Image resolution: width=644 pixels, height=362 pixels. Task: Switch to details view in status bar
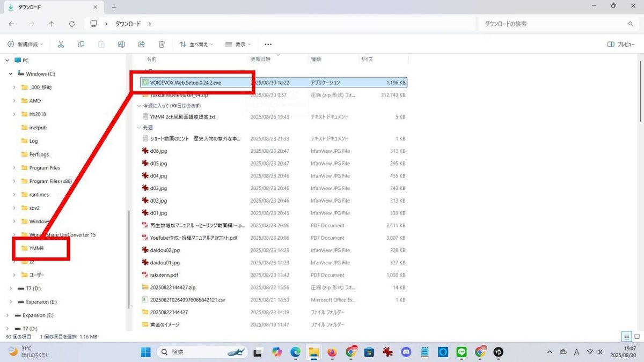626,336
